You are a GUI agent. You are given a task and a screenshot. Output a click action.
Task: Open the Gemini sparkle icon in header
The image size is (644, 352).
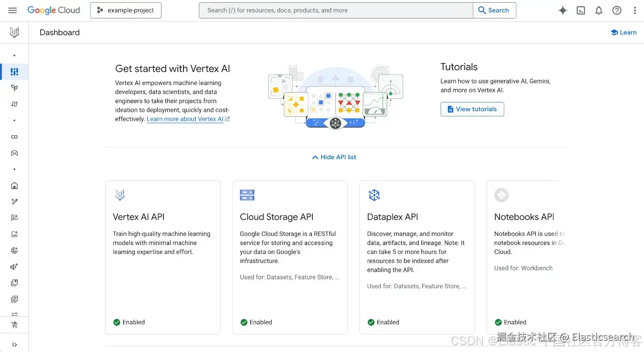point(563,10)
